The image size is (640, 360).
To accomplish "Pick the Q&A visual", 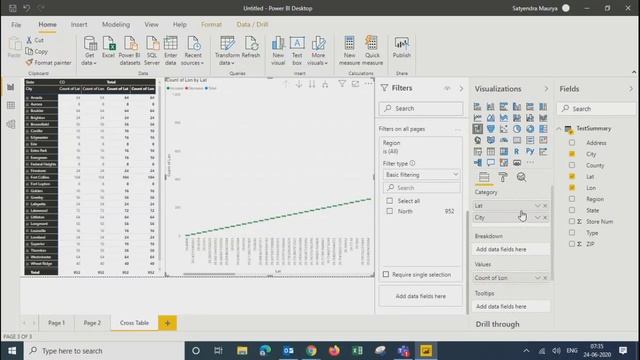I will coord(491,162).
